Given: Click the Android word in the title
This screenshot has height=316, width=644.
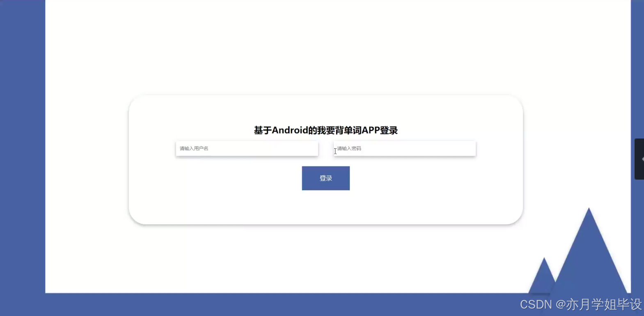Looking at the screenshot, I should point(290,130).
